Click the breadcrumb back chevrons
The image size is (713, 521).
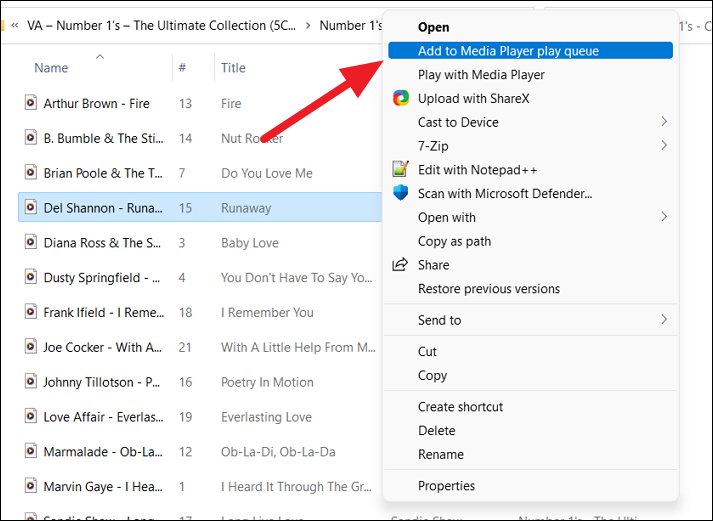pyautogui.click(x=15, y=25)
